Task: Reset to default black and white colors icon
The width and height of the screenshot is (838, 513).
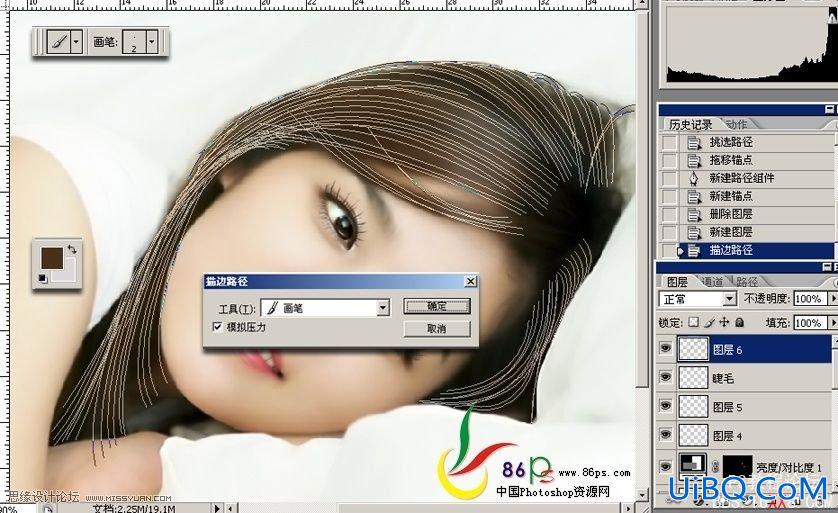Action: 43,278
